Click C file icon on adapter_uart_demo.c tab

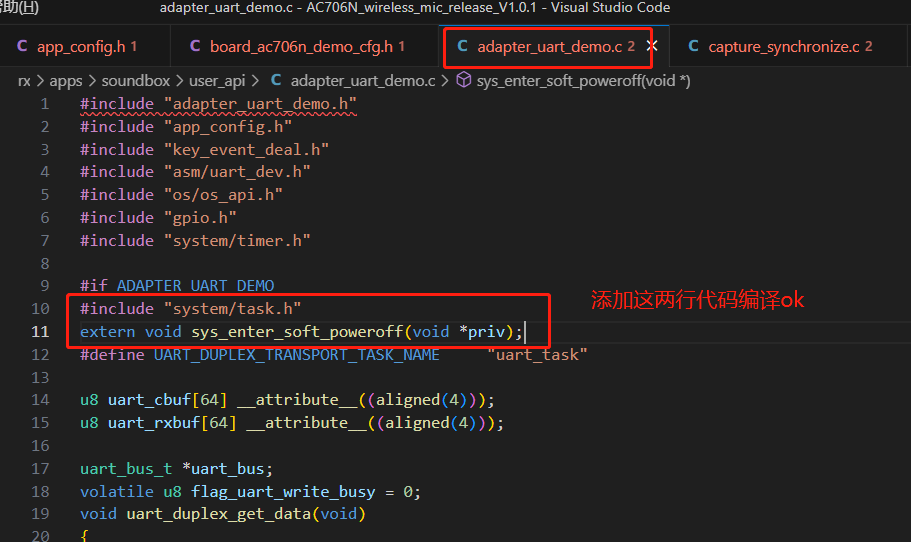(462, 46)
